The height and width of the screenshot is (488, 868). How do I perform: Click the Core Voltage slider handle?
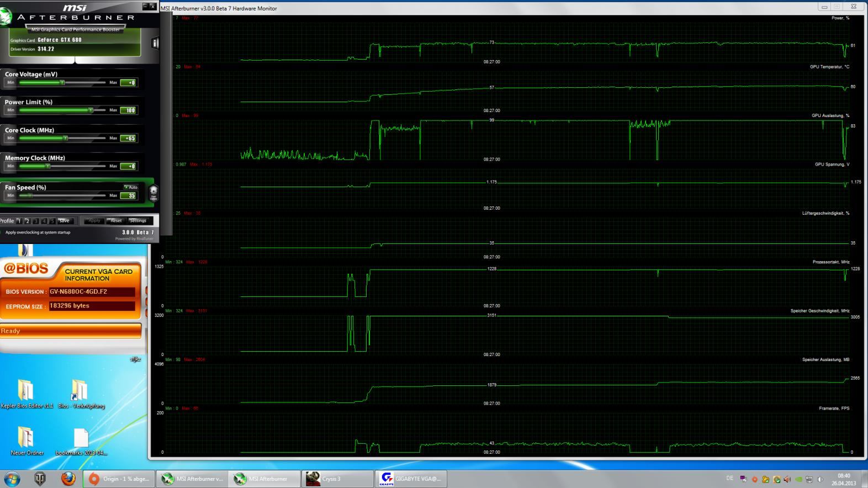click(x=62, y=82)
